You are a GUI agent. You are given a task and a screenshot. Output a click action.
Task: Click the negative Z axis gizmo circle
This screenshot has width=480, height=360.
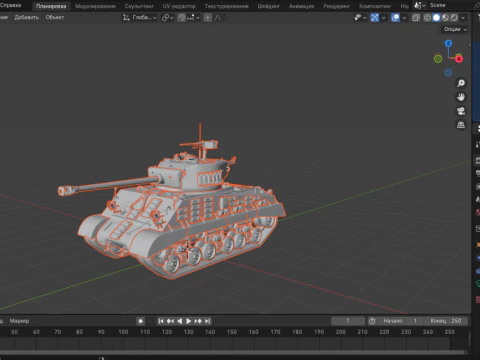[448, 73]
